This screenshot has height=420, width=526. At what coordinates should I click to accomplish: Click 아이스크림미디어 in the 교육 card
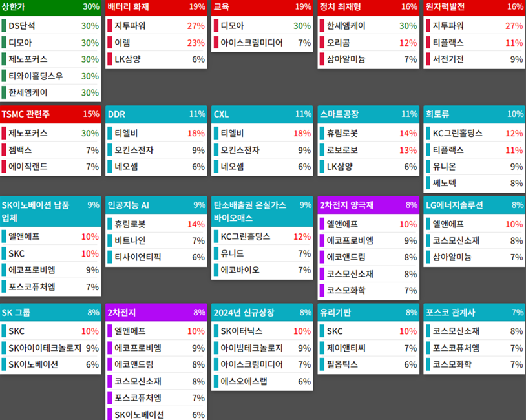pos(262,43)
